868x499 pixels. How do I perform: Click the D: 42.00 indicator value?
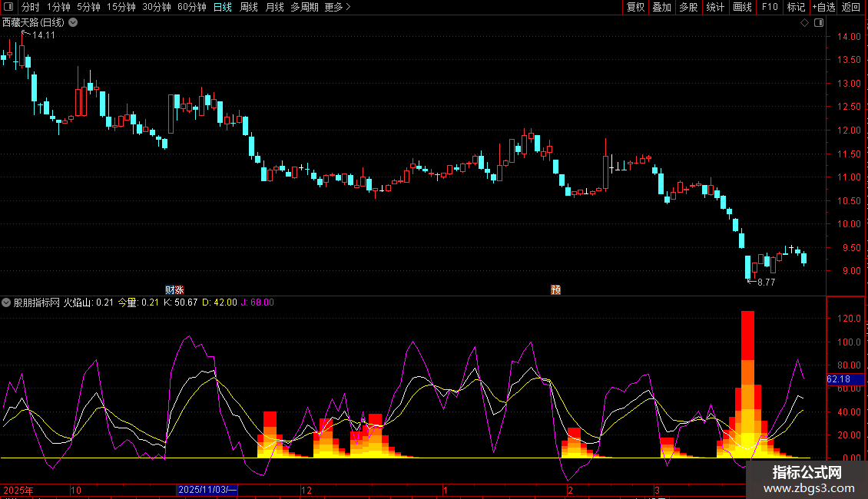[x=219, y=302]
